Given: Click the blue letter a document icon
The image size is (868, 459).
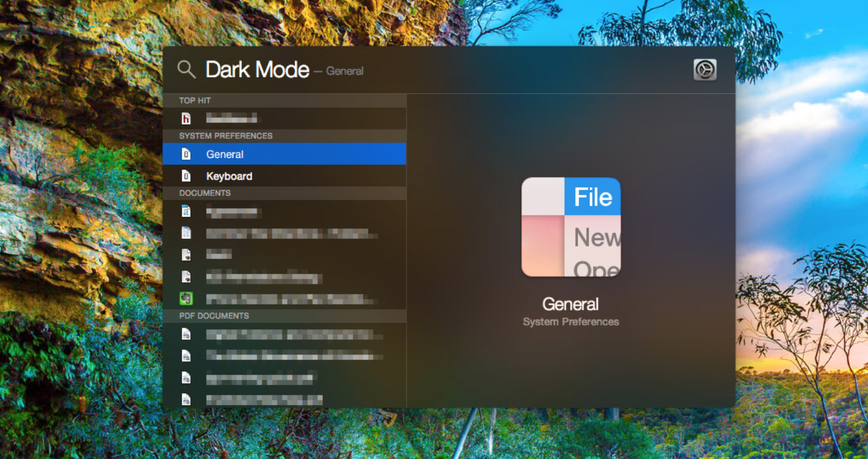Looking at the screenshot, I should coord(186,212).
